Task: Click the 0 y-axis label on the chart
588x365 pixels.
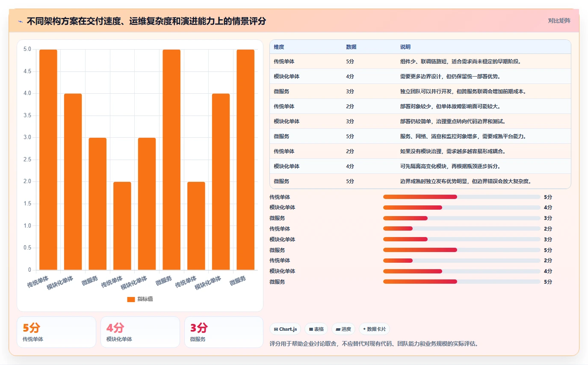Action: click(x=30, y=270)
